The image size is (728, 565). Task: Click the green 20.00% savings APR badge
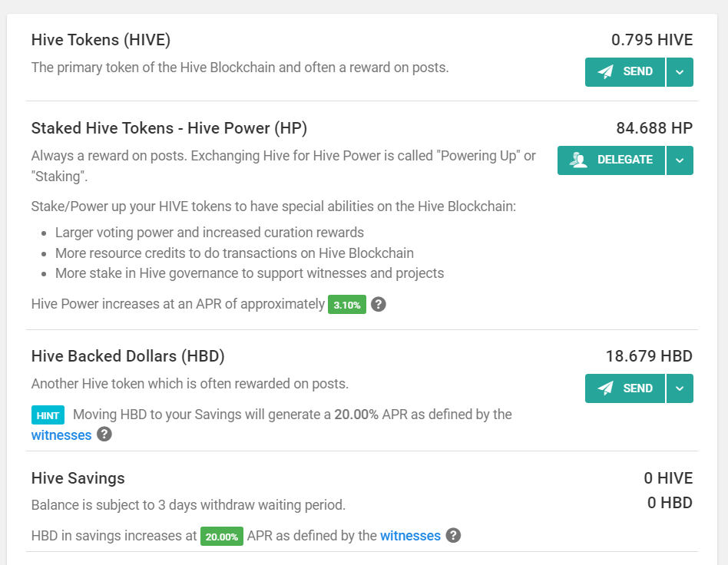tap(221, 537)
